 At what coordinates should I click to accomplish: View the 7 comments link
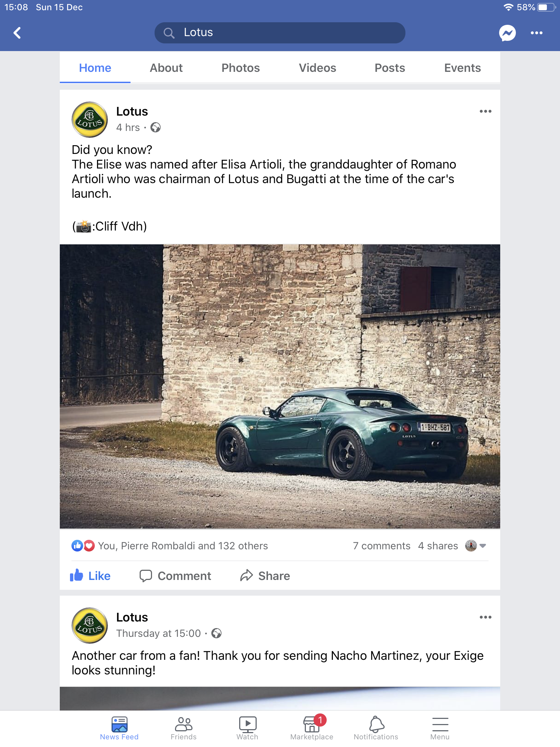tap(381, 546)
